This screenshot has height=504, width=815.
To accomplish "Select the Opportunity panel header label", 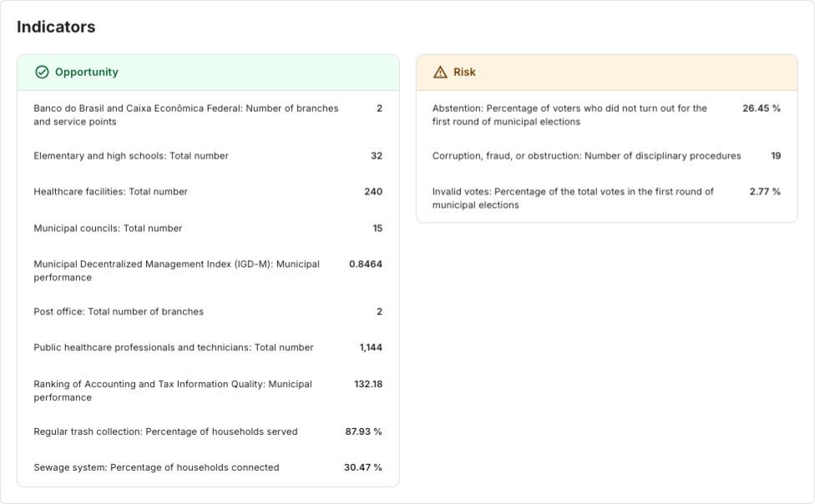I will [86, 73].
